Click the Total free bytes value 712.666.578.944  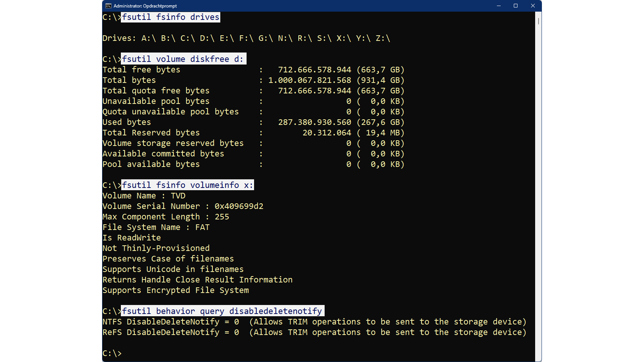coord(314,70)
